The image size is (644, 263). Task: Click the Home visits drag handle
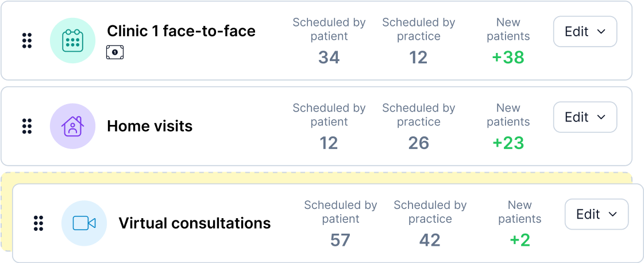[x=26, y=126]
